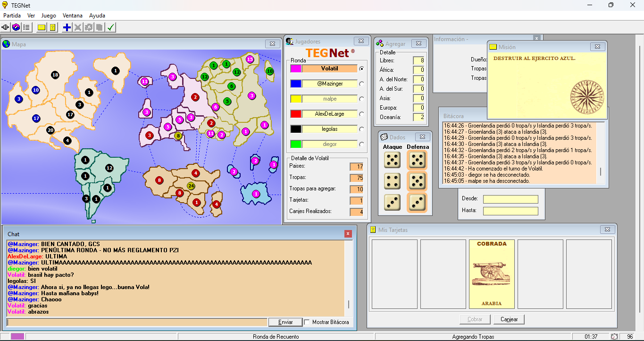Viewport: 644px width, 341px height.
Task: Select the Arabia card in Mis Tarjetas
Action: 492,274
